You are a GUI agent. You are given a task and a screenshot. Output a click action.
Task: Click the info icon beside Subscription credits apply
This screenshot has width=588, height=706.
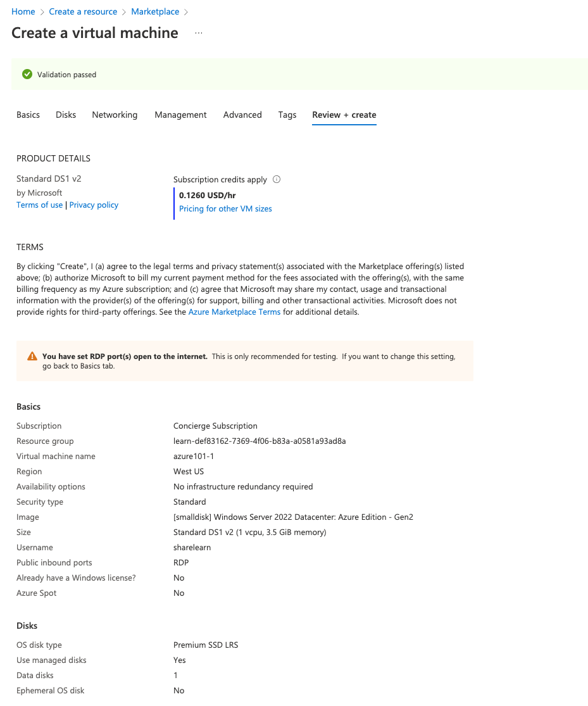click(277, 179)
